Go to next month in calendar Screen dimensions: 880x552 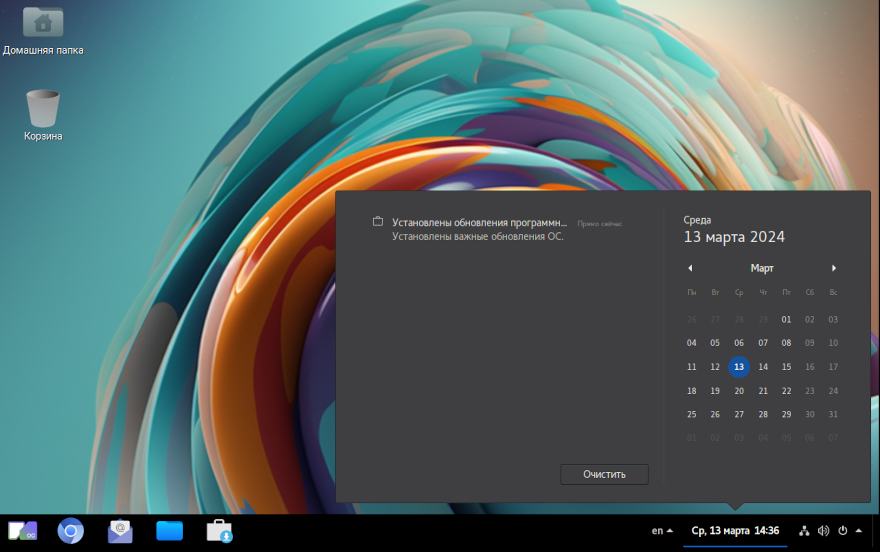coord(834,268)
